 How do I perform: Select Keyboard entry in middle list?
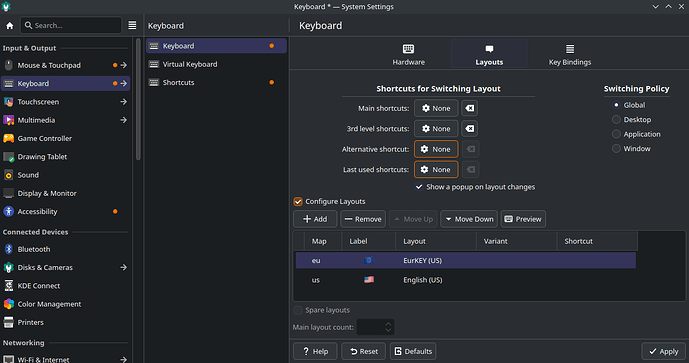[216, 46]
